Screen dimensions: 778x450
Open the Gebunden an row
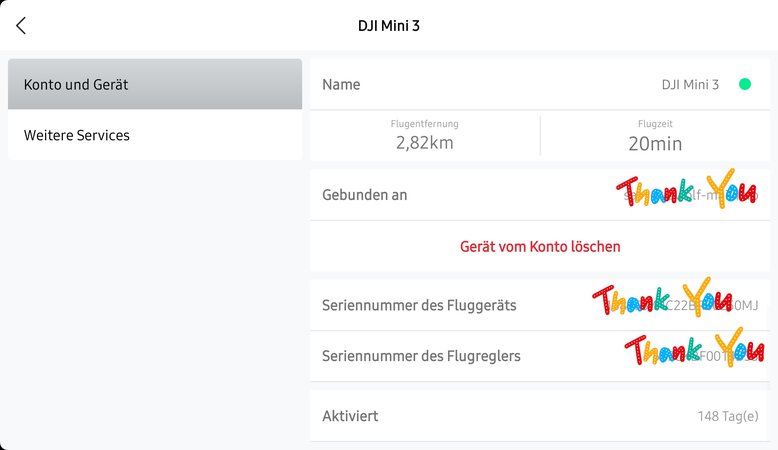point(540,195)
